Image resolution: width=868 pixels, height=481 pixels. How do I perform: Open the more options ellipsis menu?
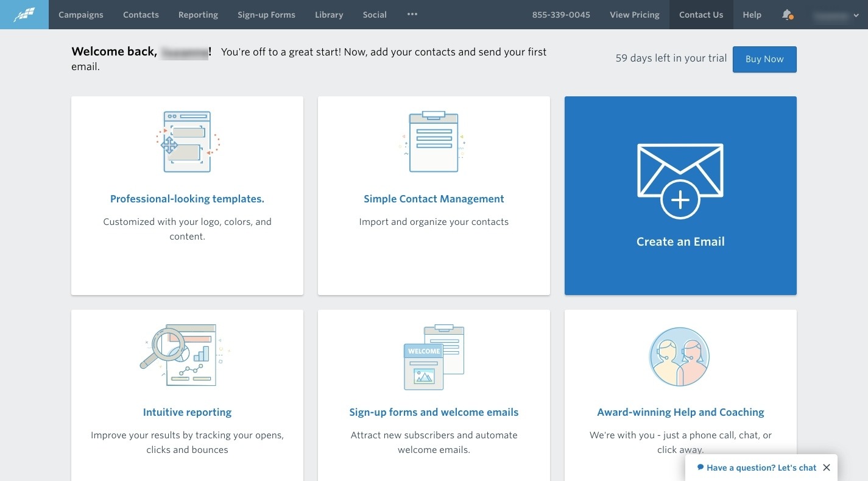412,15
